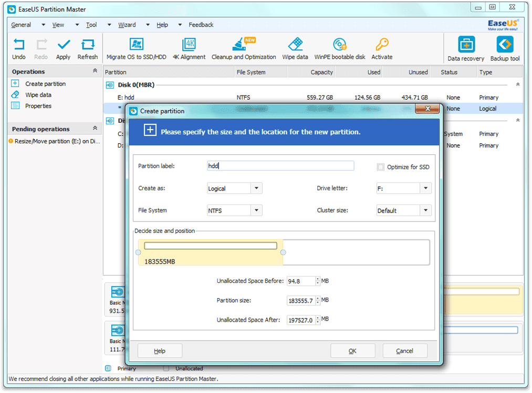Cancel the Create partition dialog
This screenshot has height=393, width=532.
pyautogui.click(x=405, y=351)
